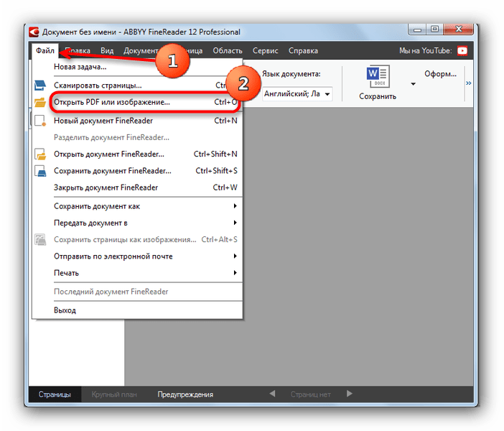This screenshot has height=431, width=504.
Task: Click the Страниц нет page indicator
Action: coord(310,394)
